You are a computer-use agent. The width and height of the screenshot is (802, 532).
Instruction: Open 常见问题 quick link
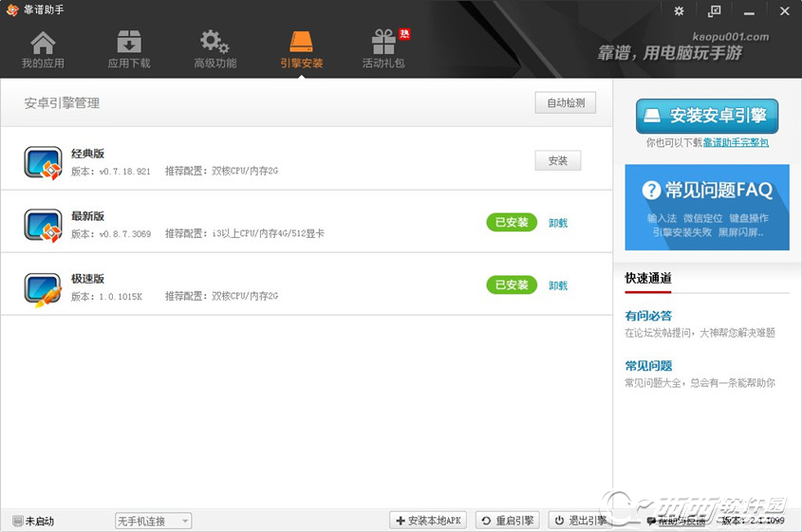click(x=648, y=366)
